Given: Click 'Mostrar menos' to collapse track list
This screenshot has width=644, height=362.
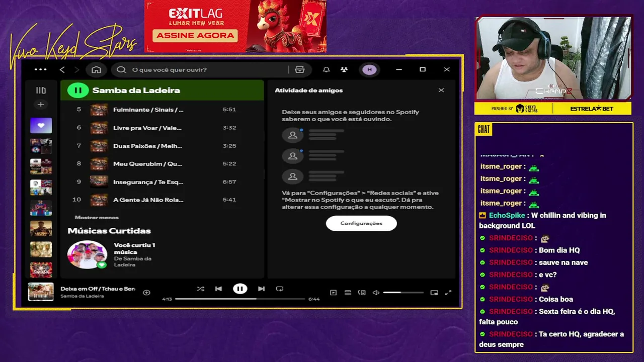Looking at the screenshot, I should (97, 217).
